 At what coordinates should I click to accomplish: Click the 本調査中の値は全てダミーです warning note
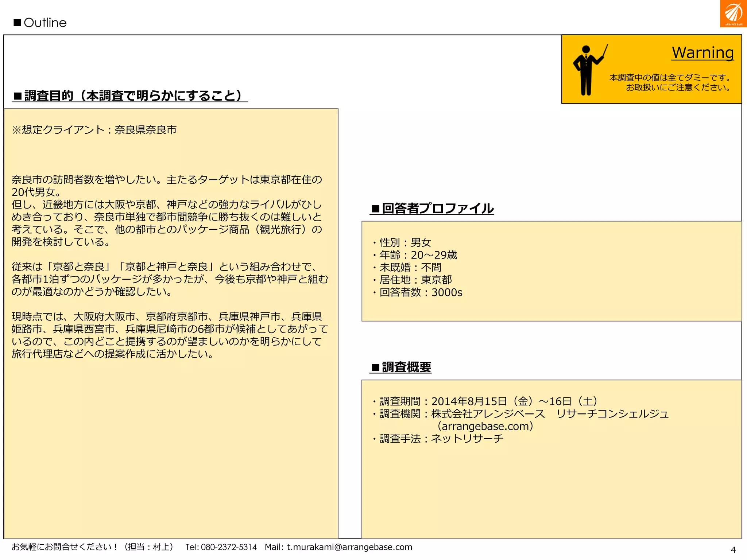(x=671, y=77)
